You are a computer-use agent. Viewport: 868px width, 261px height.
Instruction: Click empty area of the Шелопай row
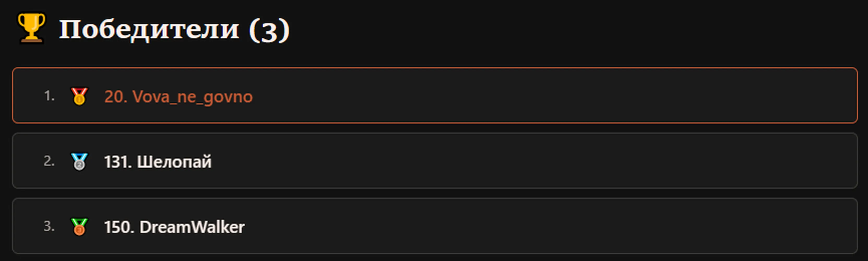tap(539, 161)
